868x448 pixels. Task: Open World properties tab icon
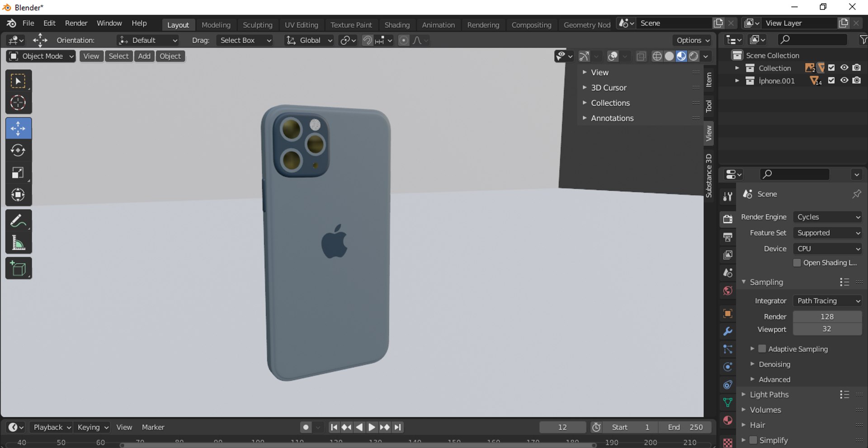[727, 291]
